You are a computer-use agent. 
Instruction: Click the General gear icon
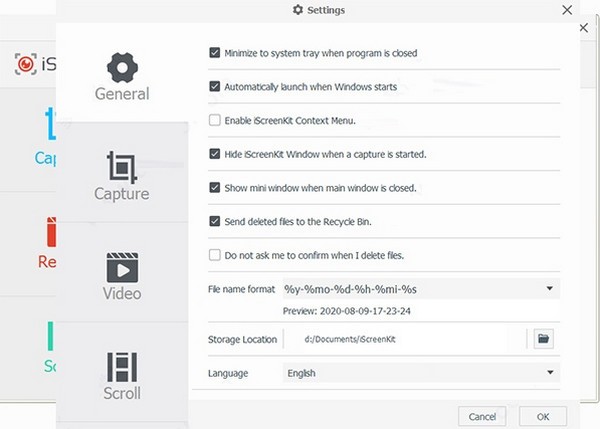pyautogui.click(x=122, y=66)
